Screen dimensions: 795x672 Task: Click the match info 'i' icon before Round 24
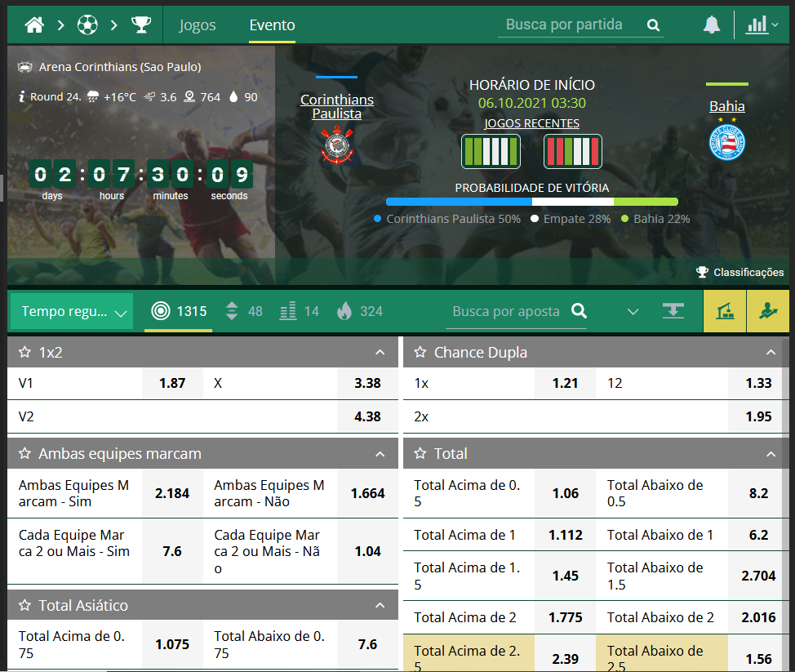point(21,96)
